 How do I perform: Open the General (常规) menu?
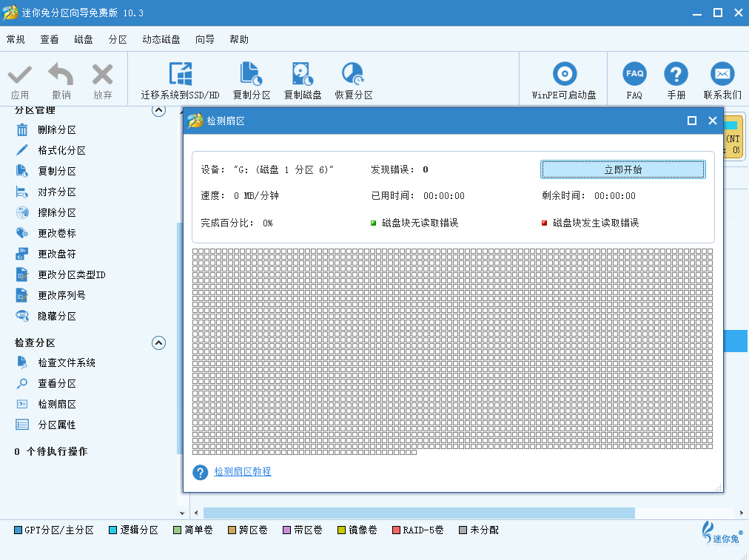16,39
